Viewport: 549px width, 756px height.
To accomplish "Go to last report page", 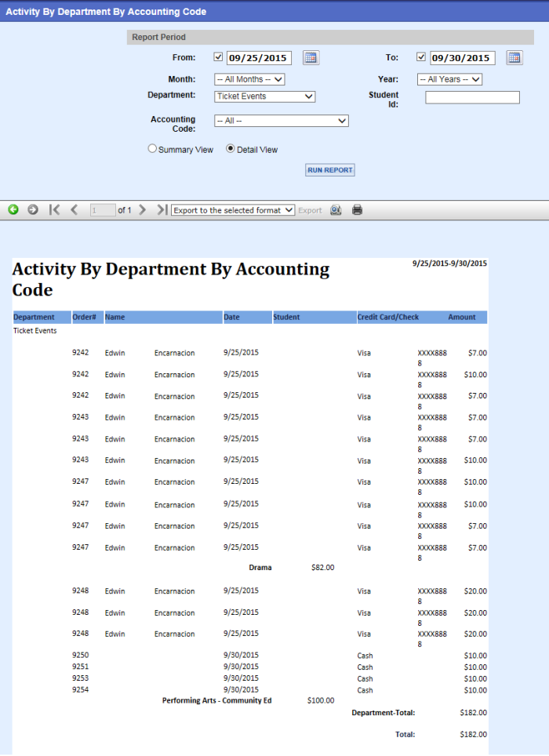I will click(162, 209).
